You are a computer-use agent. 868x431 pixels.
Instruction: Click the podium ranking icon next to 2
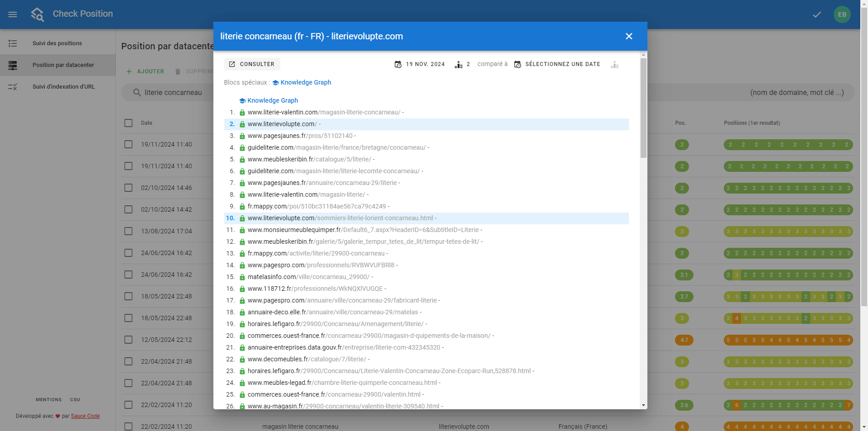point(458,65)
